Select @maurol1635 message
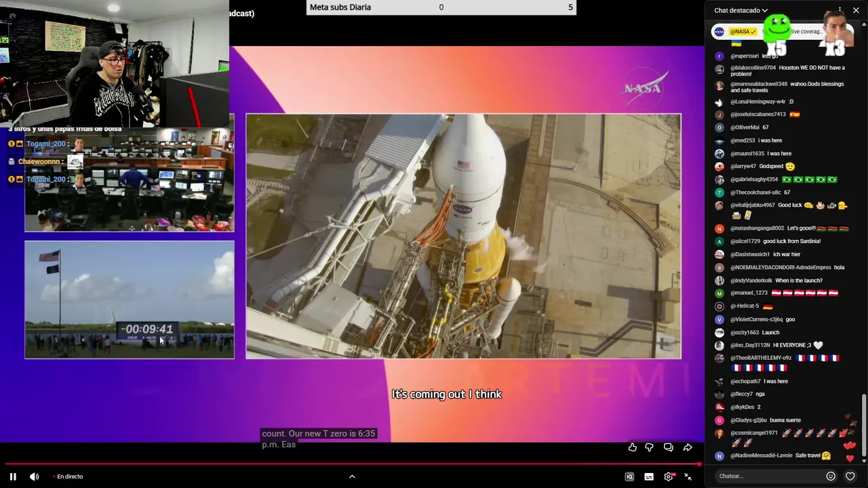This screenshot has width=868, height=488. (779, 153)
